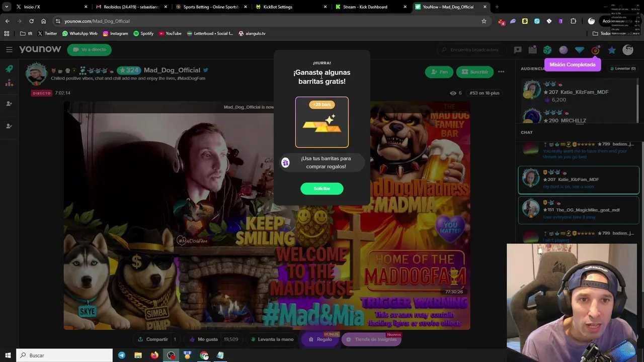Click Levanta la mano button
This screenshot has width=644, height=362.
272,339
